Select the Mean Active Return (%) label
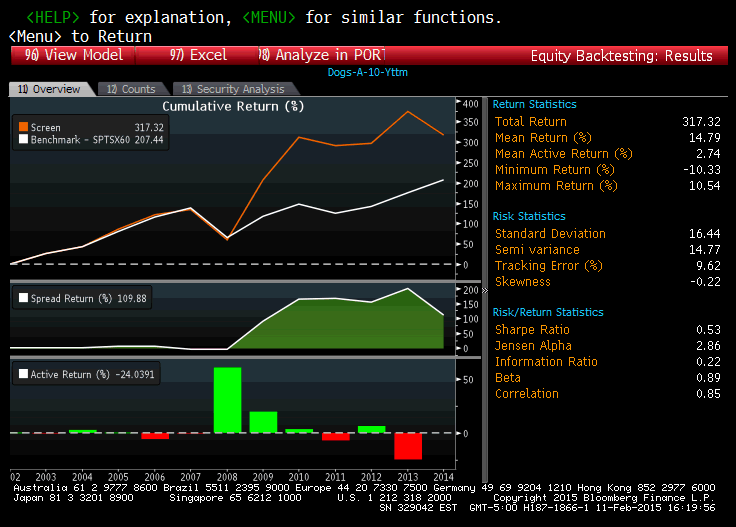This screenshot has height=527, width=736. coord(564,153)
